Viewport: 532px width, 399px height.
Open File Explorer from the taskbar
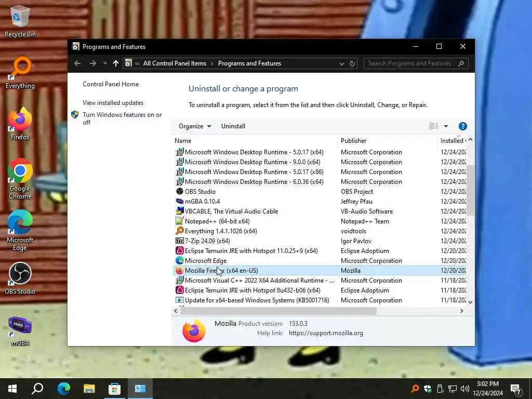(89, 389)
